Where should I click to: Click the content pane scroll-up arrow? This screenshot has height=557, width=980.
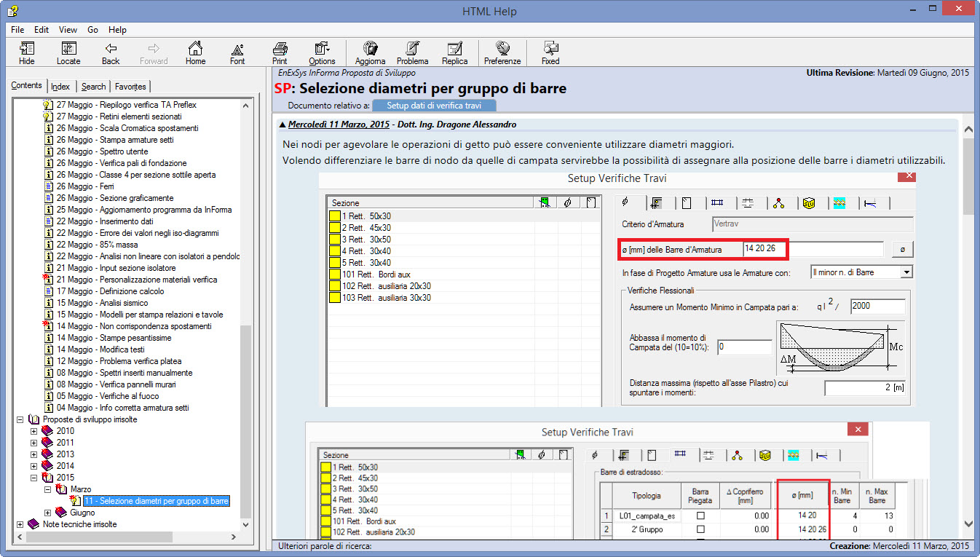(969, 130)
